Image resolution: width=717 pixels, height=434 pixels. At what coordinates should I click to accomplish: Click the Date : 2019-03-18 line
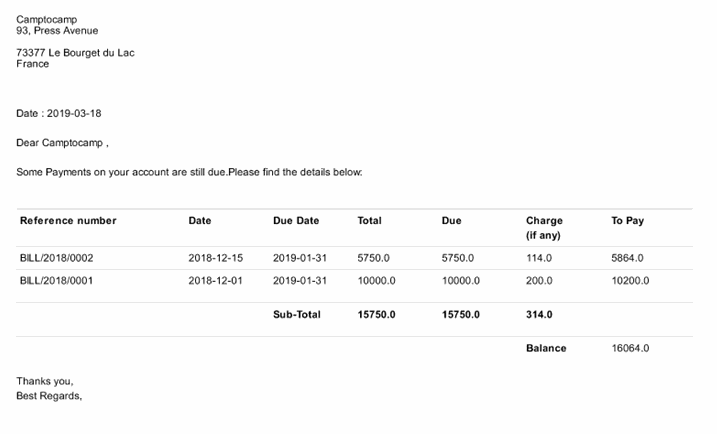tap(59, 113)
